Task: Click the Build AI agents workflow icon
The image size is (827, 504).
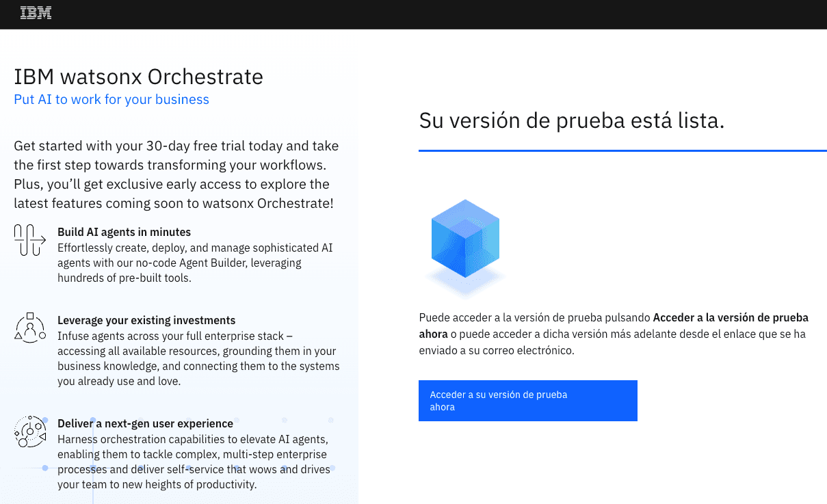Action: 29,240
